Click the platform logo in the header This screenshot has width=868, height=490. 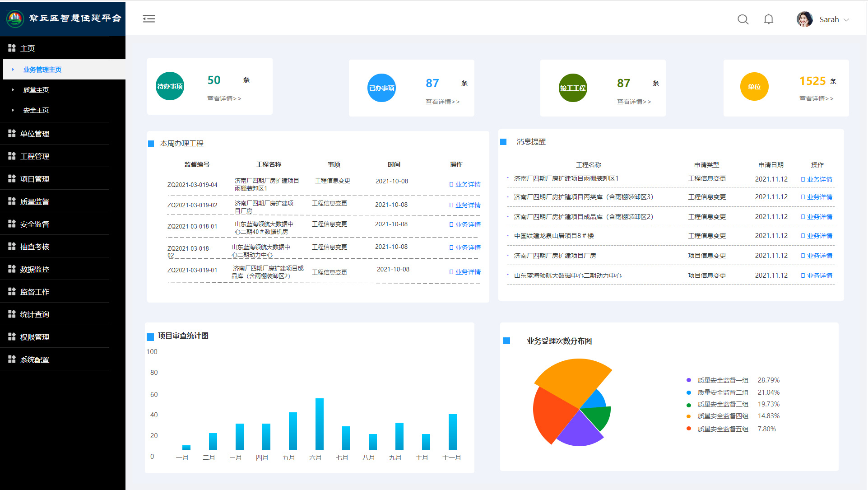click(15, 19)
